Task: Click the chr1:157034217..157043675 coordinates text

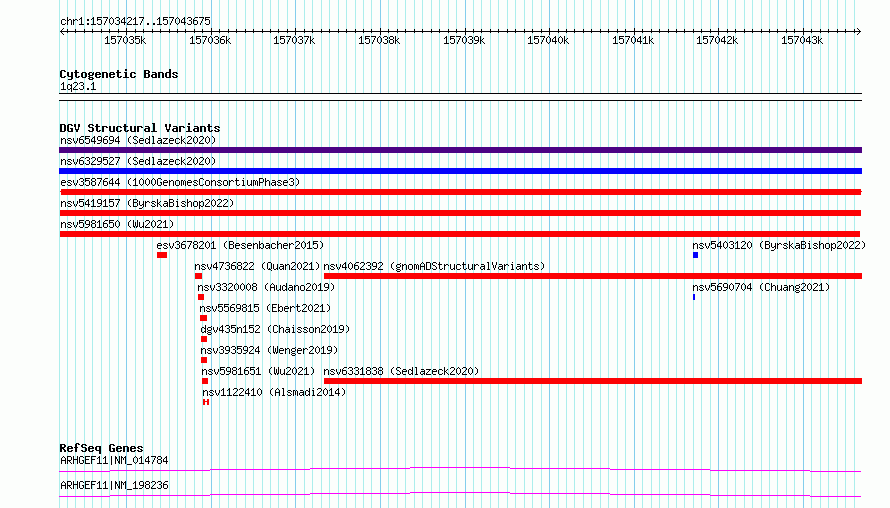Action: coord(135,22)
